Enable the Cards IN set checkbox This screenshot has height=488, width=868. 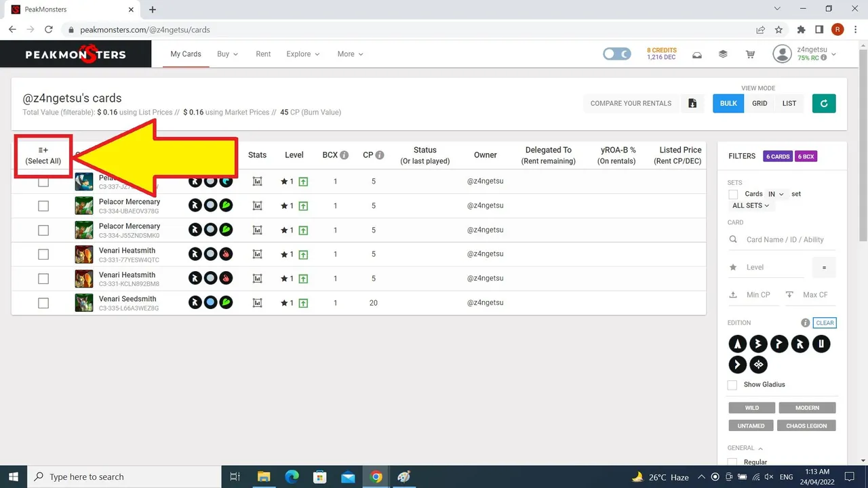[733, 195]
